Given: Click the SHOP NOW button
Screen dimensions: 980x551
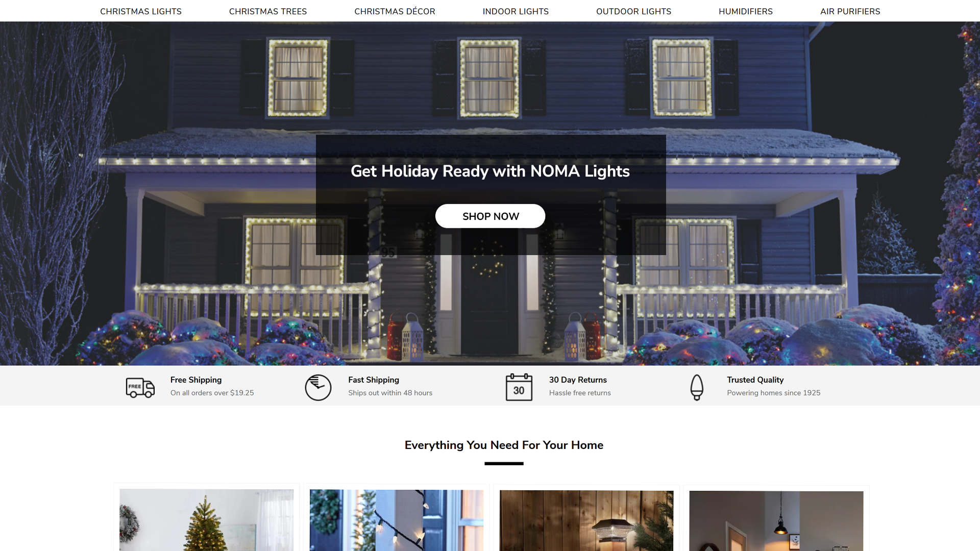Looking at the screenshot, I should pyautogui.click(x=490, y=215).
